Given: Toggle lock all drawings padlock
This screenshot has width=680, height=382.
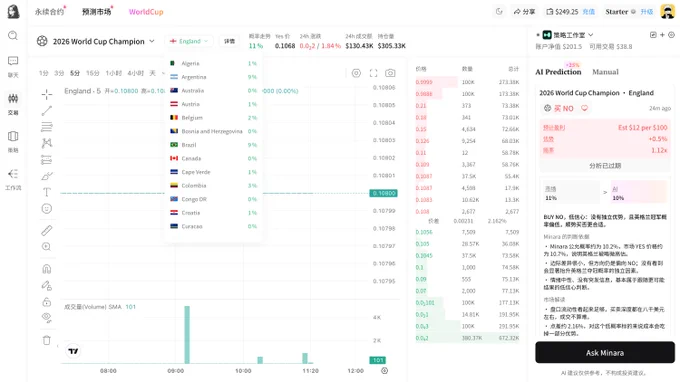Looking at the screenshot, I should click(x=47, y=302).
